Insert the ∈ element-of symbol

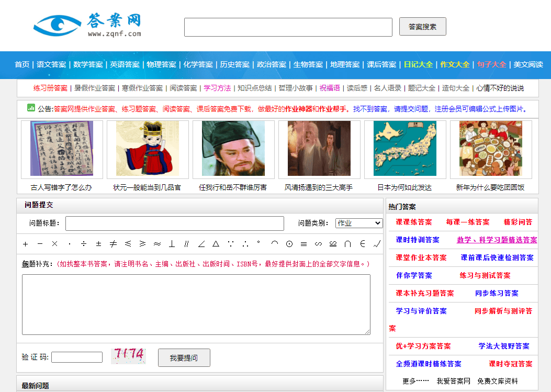coord(363,244)
